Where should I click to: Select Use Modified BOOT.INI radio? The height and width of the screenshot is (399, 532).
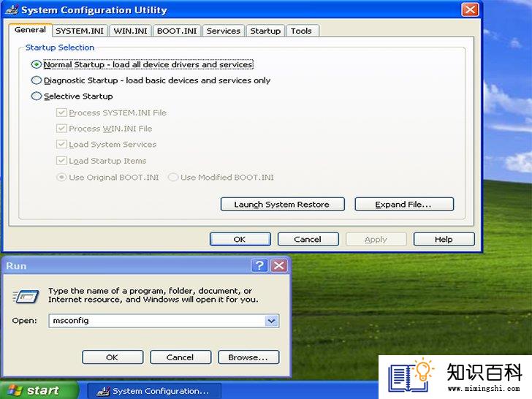coord(173,177)
